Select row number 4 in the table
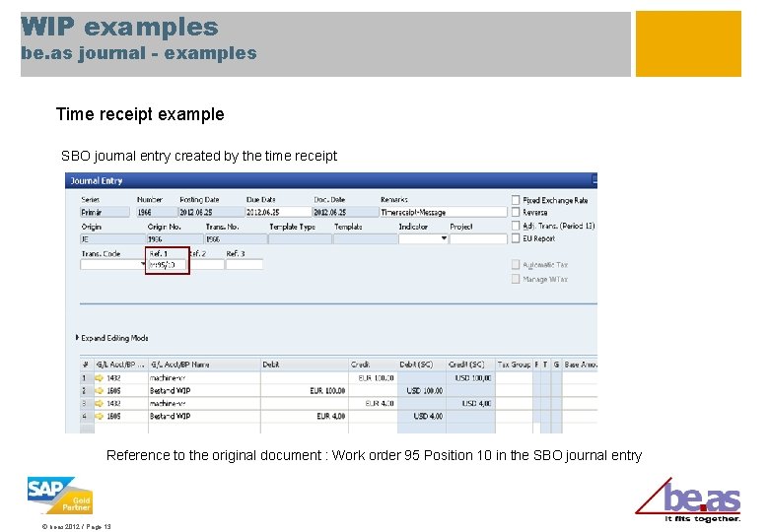769x532 pixels. point(87,417)
